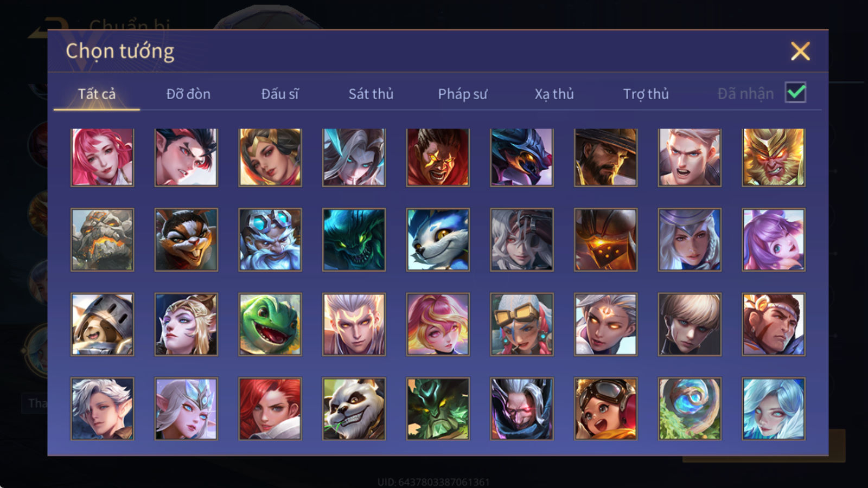868x488 pixels.
Task: Select the pink-haired girl hero portrait
Action: [102, 157]
